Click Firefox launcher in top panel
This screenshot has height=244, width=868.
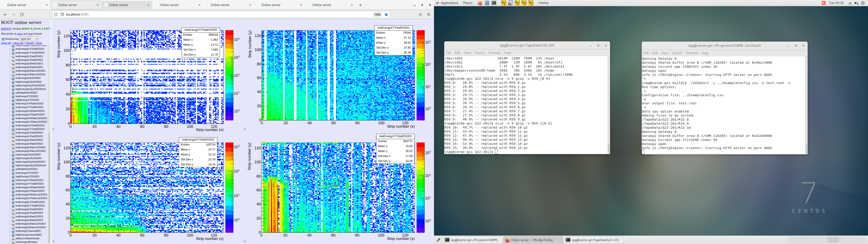480,3
